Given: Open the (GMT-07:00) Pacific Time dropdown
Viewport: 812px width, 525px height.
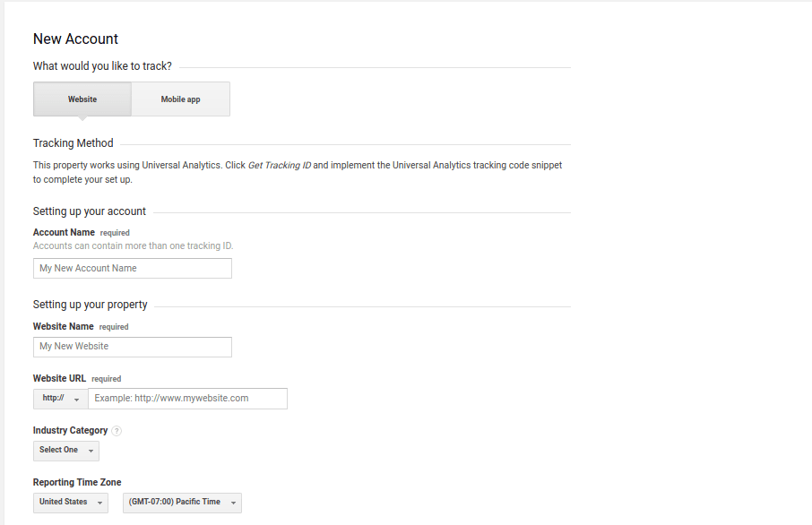Looking at the screenshot, I should [x=182, y=502].
